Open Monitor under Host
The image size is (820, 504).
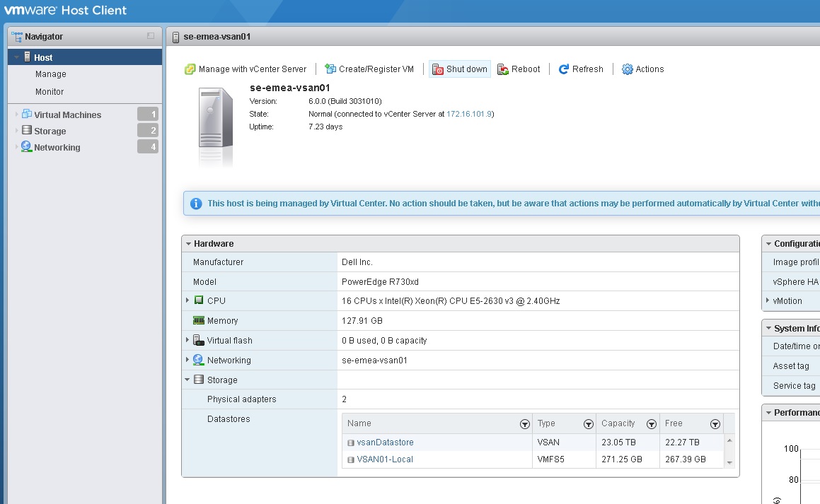(50, 91)
